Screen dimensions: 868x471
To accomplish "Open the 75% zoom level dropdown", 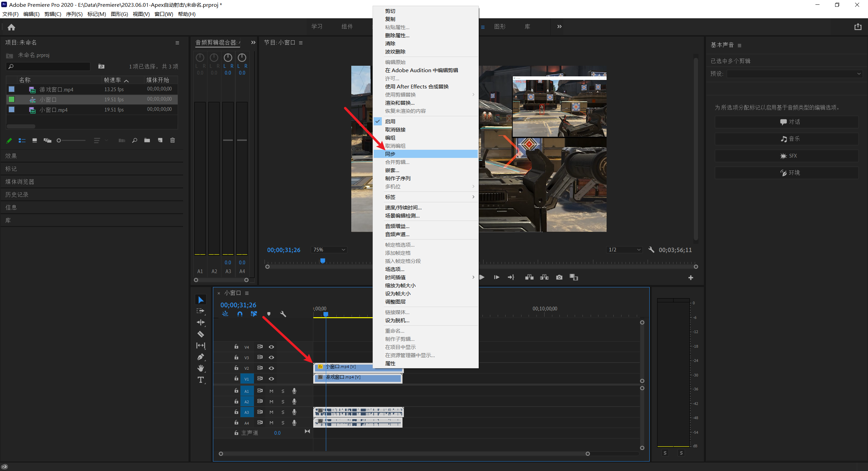I will coord(329,250).
